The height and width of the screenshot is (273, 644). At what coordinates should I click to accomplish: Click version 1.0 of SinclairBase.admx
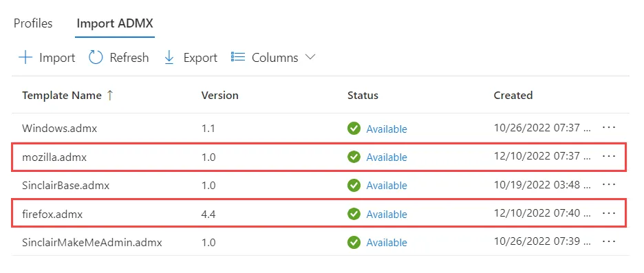coord(208,186)
